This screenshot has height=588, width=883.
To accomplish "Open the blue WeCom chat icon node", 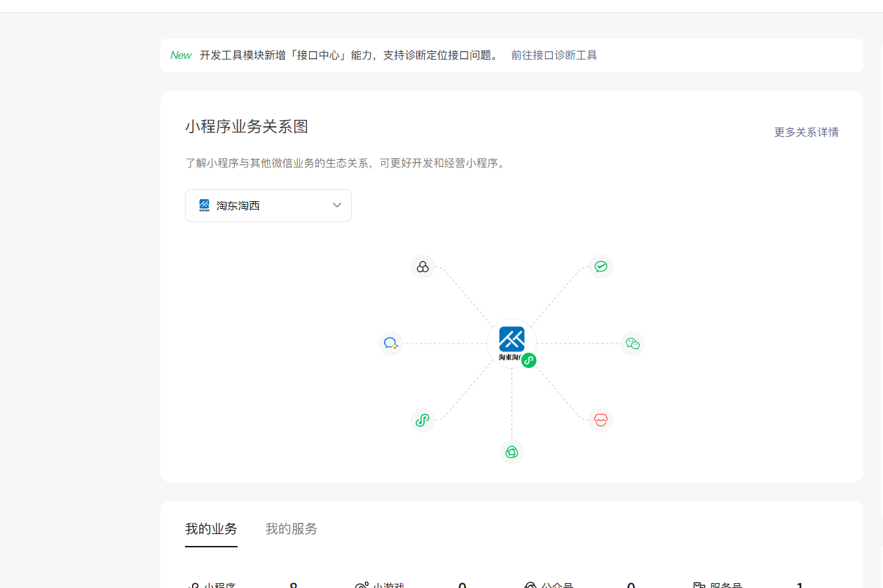I will (390, 343).
